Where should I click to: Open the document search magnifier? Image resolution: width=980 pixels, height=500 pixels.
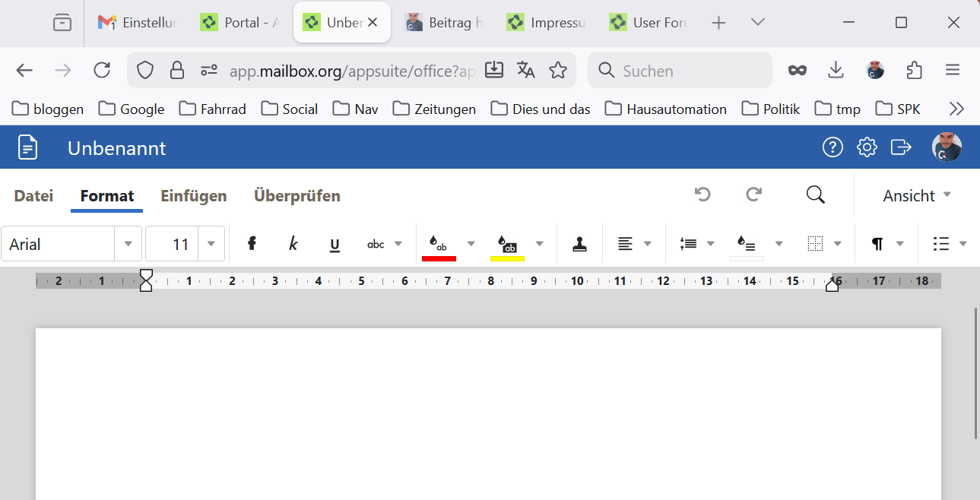tap(815, 195)
